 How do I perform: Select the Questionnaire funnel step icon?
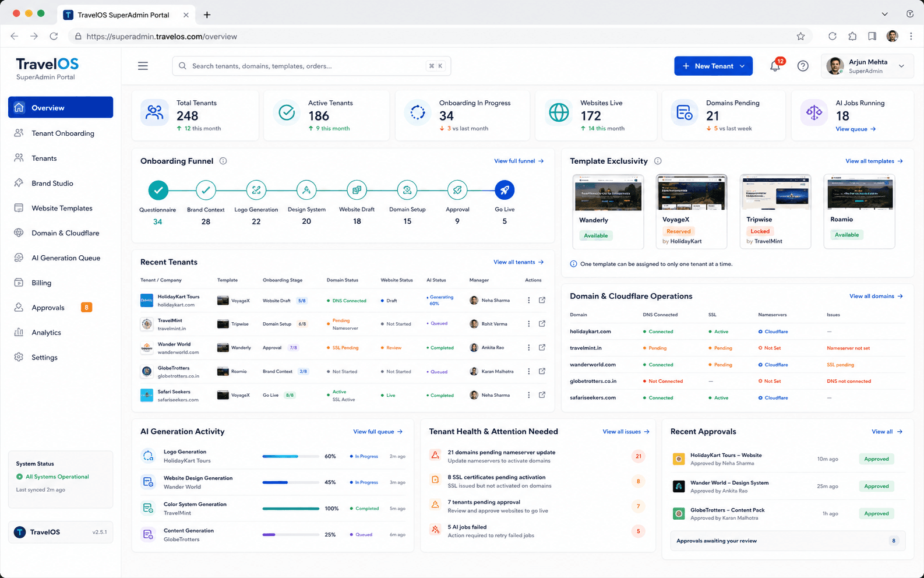click(x=158, y=190)
